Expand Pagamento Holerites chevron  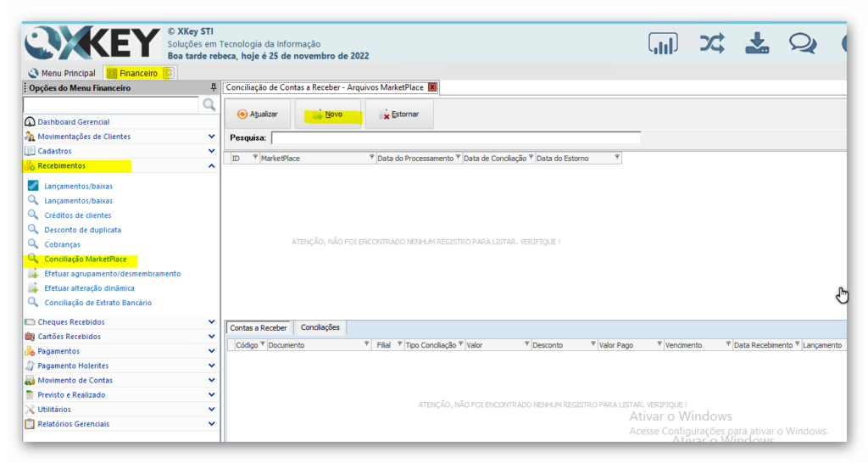[211, 365]
